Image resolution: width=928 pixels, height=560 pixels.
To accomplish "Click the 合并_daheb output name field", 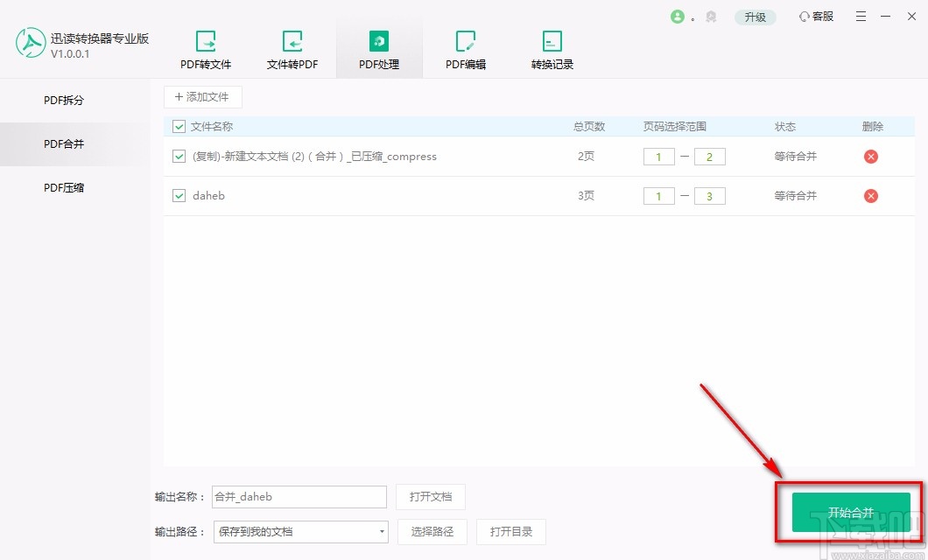I will (298, 496).
